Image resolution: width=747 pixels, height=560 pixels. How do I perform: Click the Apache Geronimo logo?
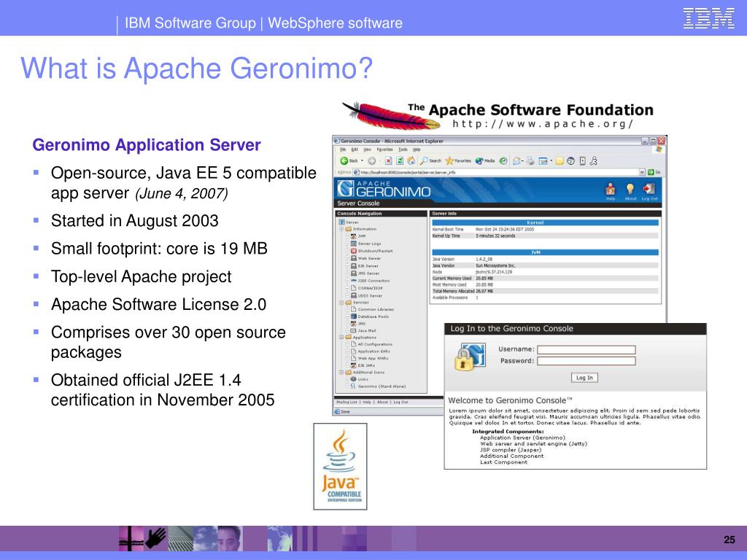pos(384,189)
